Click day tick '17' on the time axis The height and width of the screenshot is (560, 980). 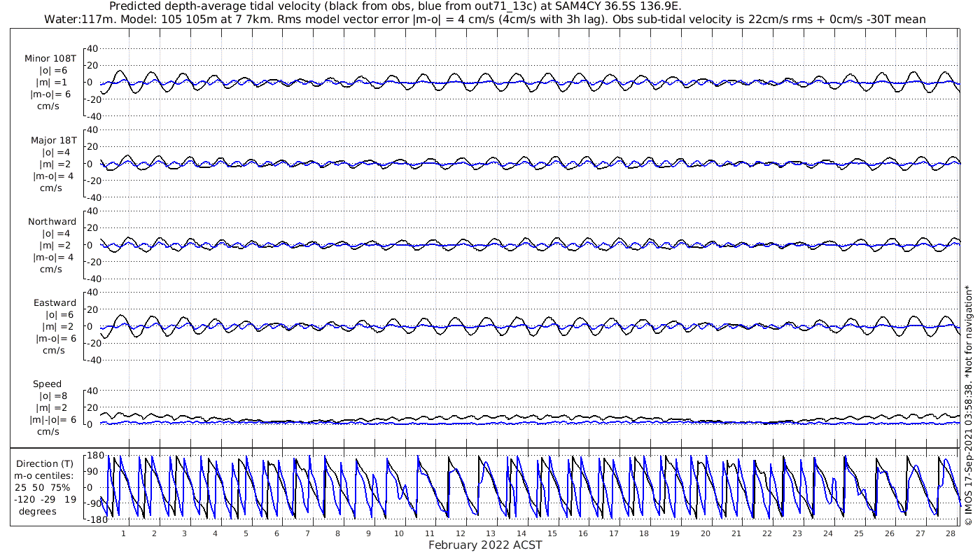tap(613, 533)
